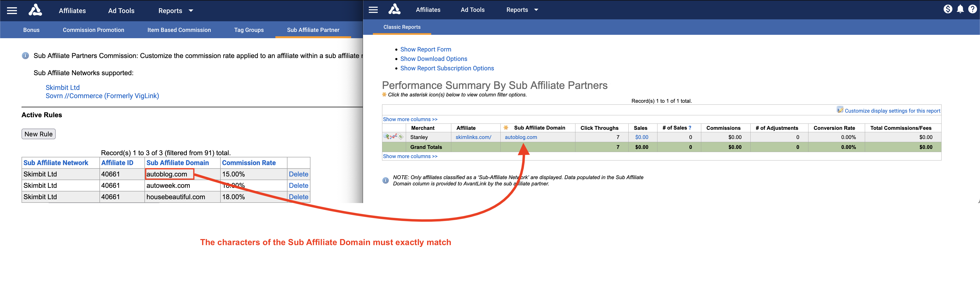Open the notifications bell
980x292 pixels.
[x=960, y=9]
